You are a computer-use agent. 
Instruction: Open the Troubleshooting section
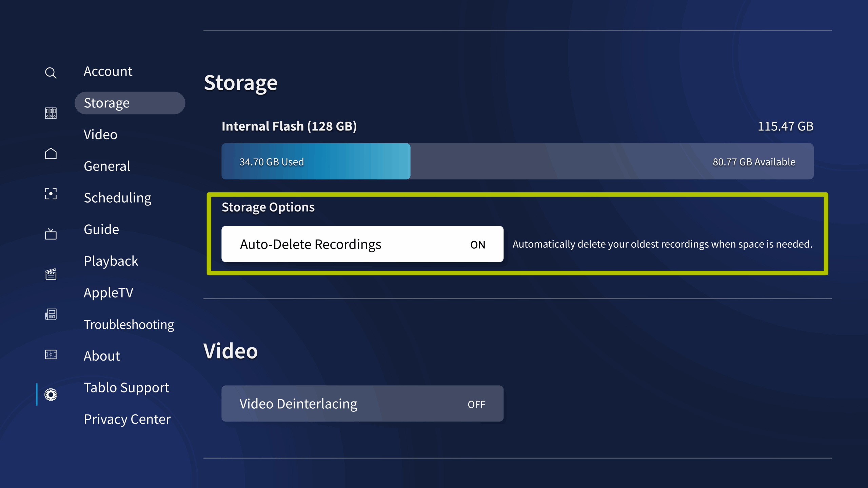129,324
